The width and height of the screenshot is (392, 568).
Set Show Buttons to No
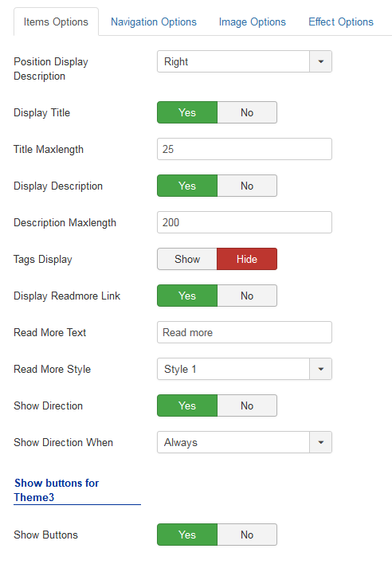point(247,535)
